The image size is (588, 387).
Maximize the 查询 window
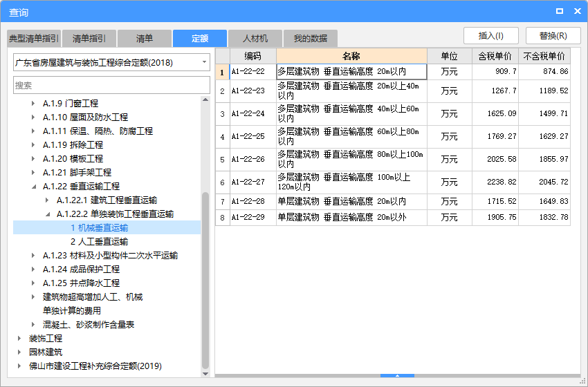(560, 11)
